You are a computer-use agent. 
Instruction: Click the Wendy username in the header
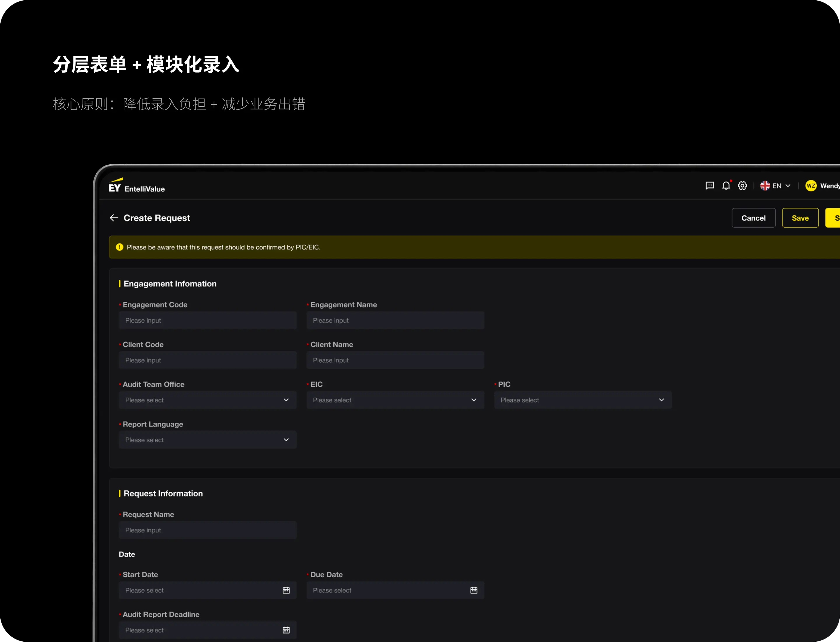pos(830,186)
